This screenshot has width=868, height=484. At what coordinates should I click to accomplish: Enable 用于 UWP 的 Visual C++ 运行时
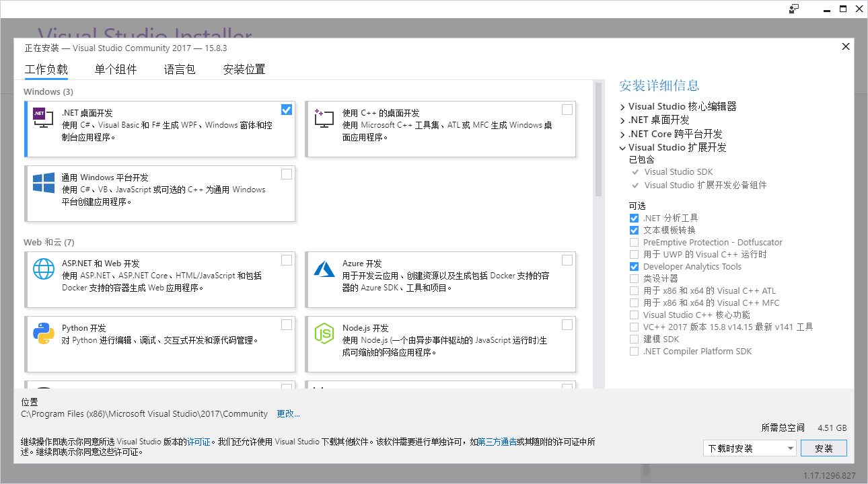(x=634, y=255)
